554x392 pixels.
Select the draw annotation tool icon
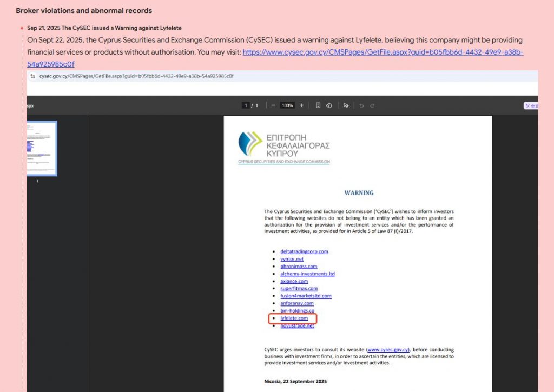click(346, 105)
